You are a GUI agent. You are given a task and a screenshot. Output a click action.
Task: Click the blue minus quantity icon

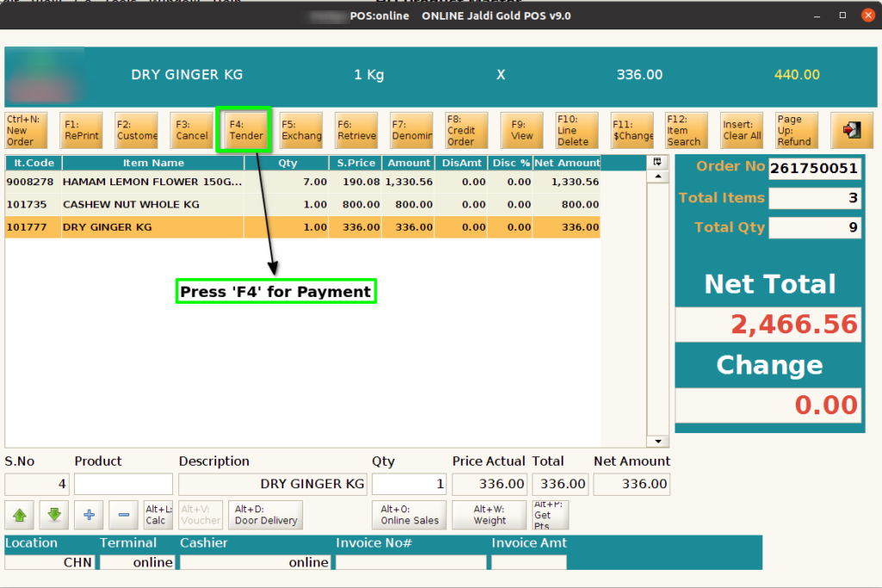[x=124, y=515]
